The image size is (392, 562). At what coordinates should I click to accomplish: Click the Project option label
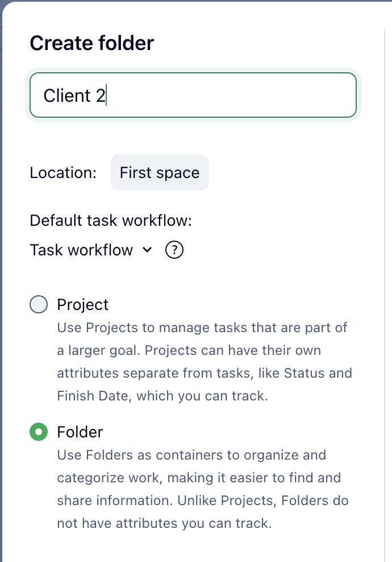coord(83,305)
